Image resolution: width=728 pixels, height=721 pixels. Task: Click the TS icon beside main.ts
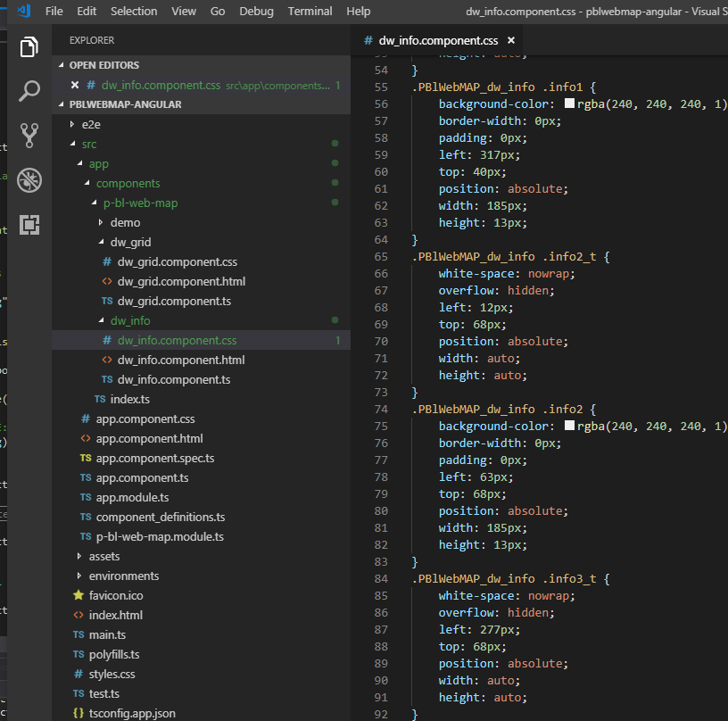pyautogui.click(x=79, y=634)
